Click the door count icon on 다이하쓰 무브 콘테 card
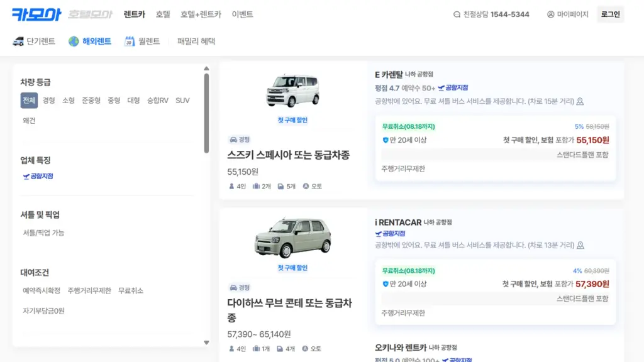Image resolution: width=644 pixels, height=362 pixels. pos(280,349)
